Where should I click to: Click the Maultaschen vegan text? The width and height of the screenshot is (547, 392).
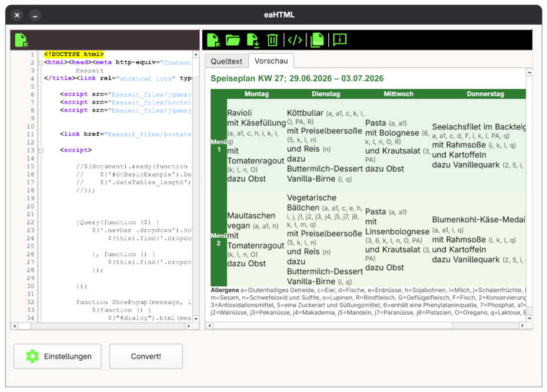(x=251, y=220)
